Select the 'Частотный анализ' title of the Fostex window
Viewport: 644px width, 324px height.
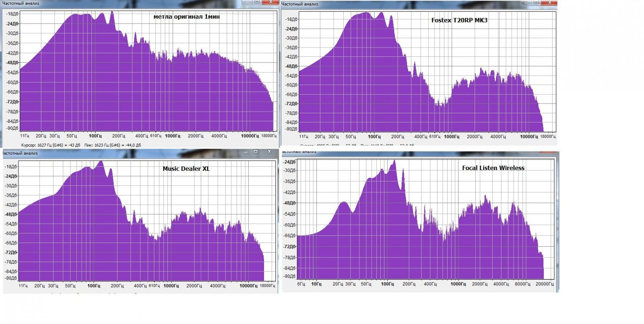click(300, 4)
